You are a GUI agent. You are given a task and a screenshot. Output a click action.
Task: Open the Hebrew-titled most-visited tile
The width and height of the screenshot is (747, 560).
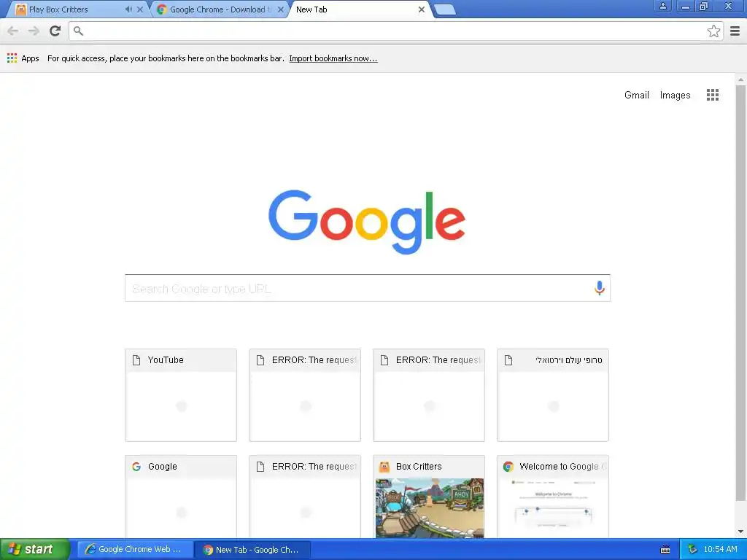[x=553, y=394]
